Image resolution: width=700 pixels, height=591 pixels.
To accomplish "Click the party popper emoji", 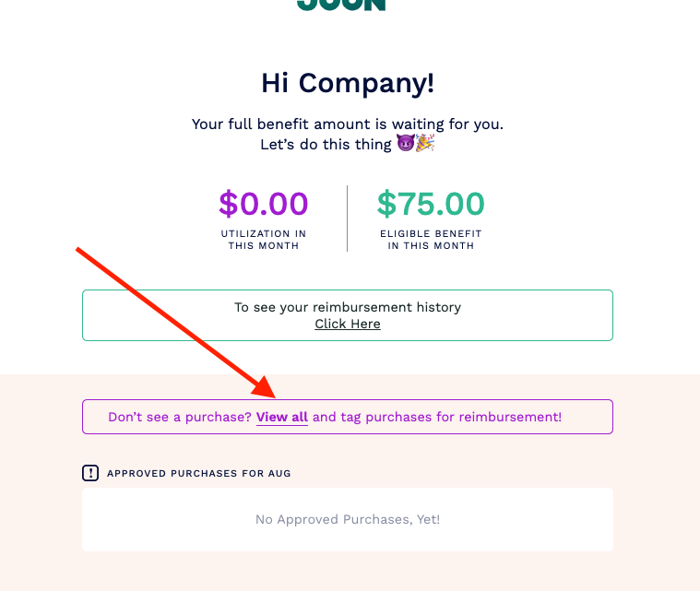I will [425, 144].
